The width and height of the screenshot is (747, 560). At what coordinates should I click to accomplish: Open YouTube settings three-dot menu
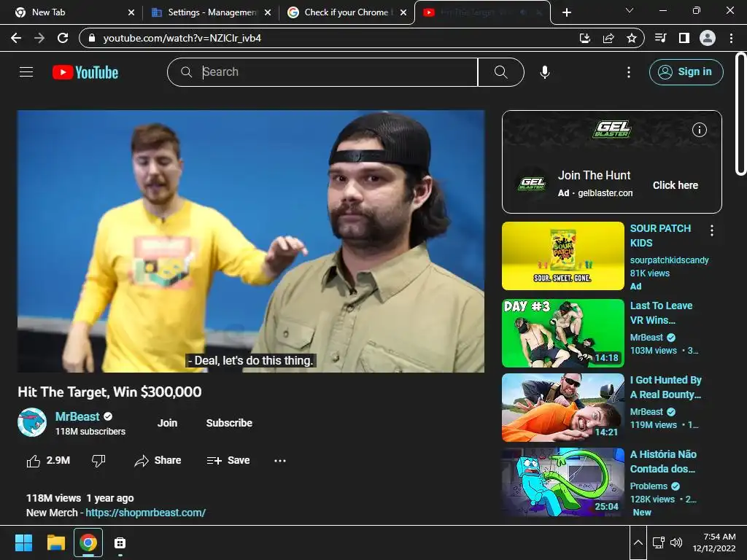click(629, 72)
